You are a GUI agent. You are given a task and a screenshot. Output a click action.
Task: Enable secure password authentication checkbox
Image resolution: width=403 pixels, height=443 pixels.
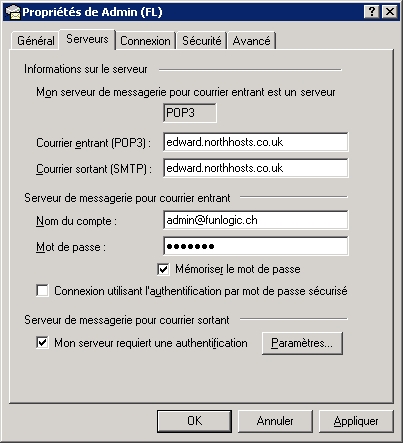(x=42, y=291)
